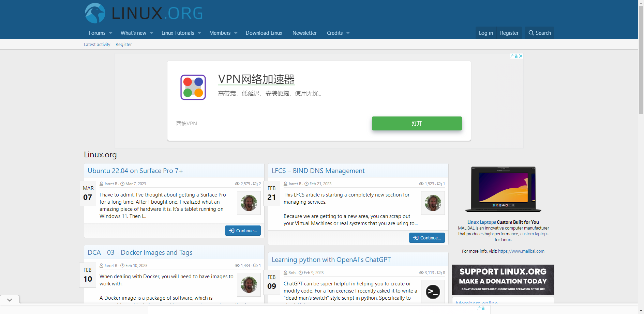Open the Credits dropdown arrow

(348, 33)
